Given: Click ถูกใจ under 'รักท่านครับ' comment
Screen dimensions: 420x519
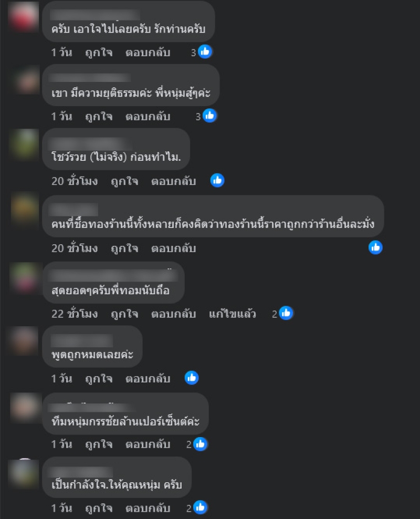Looking at the screenshot, I should [x=99, y=53].
